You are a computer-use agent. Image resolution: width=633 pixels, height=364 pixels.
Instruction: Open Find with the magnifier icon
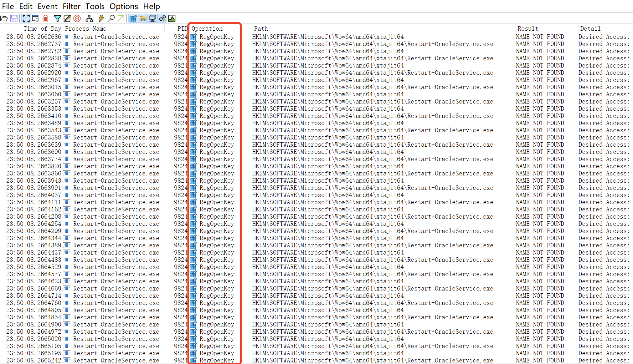pyautogui.click(x=111, y=19)
